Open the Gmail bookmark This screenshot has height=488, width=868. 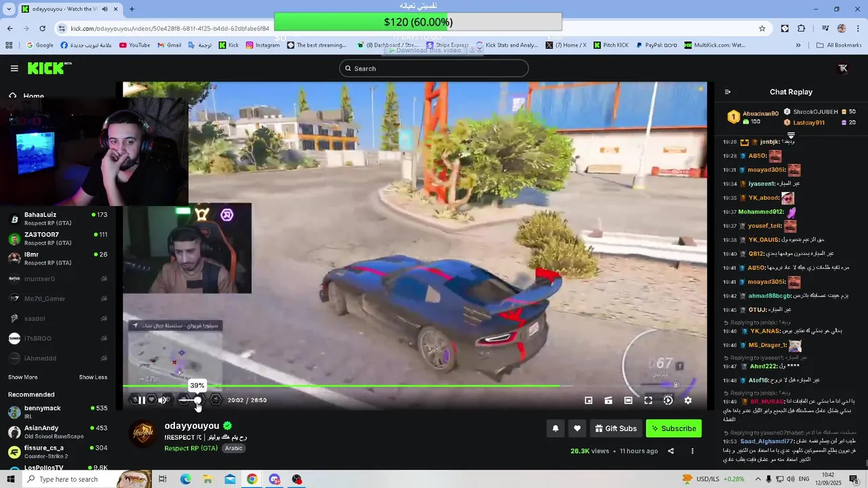pyautogui.click(x=170, y=45)
